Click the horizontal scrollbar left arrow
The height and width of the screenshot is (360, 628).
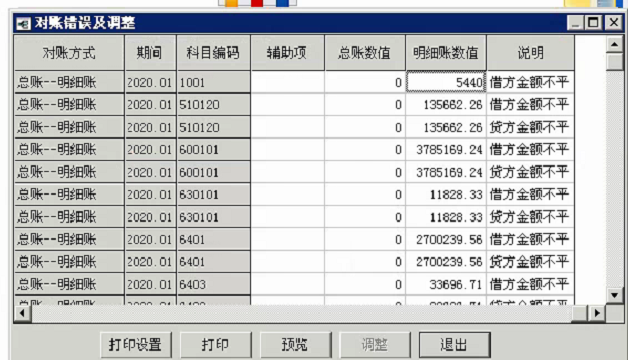pyautogui.click(x=22, y=313)
